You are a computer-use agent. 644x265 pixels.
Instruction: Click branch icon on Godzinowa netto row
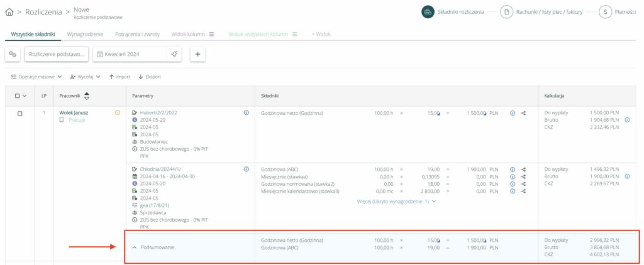tap(523, 113)
